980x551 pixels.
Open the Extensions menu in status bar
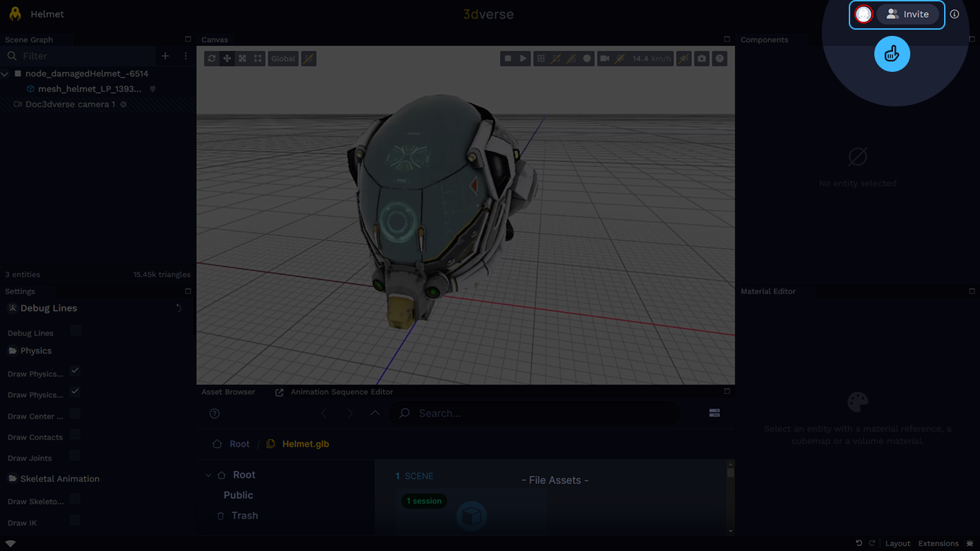coord(938,543)
